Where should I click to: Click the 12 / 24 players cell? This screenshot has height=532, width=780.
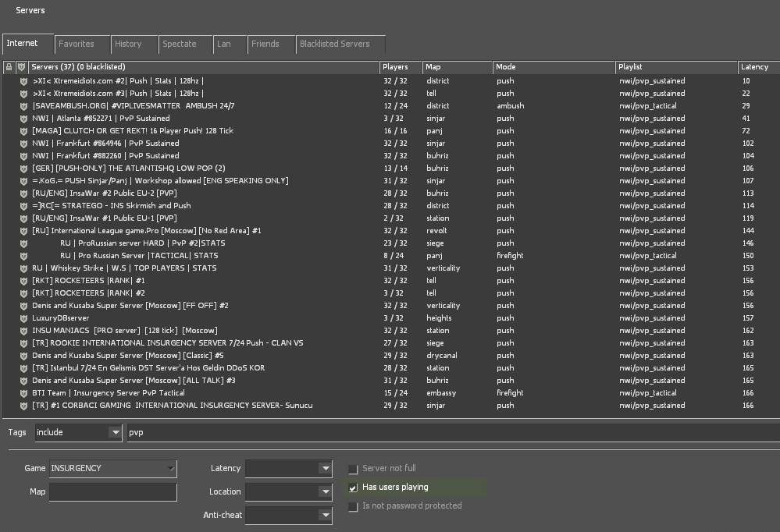coord(396,106)
